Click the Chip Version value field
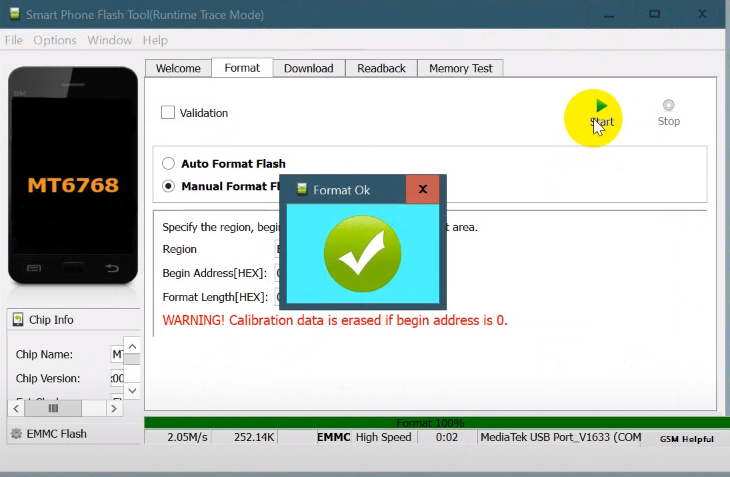Viewport: 730px width, 477px height. coord(117,378)
